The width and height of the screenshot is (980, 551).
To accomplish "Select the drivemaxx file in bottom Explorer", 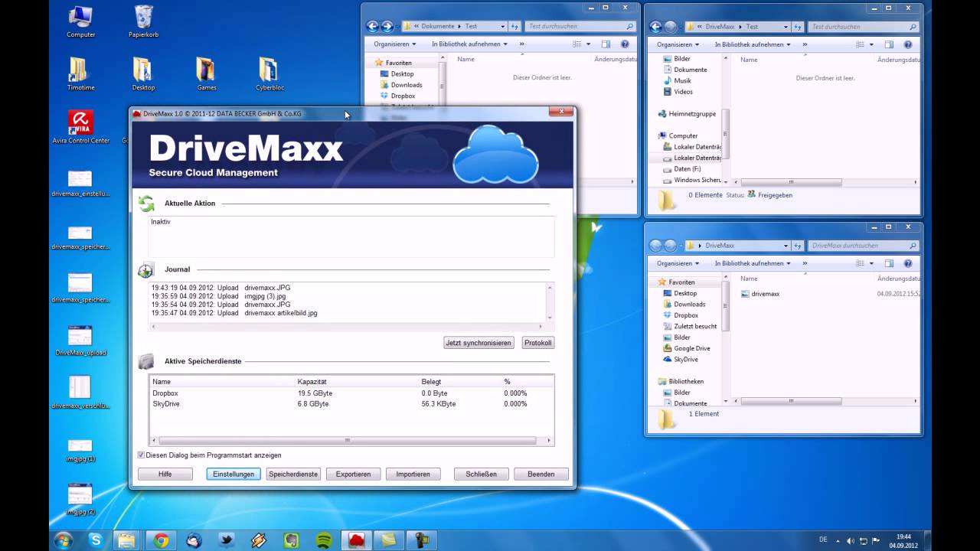I will 761,294.
